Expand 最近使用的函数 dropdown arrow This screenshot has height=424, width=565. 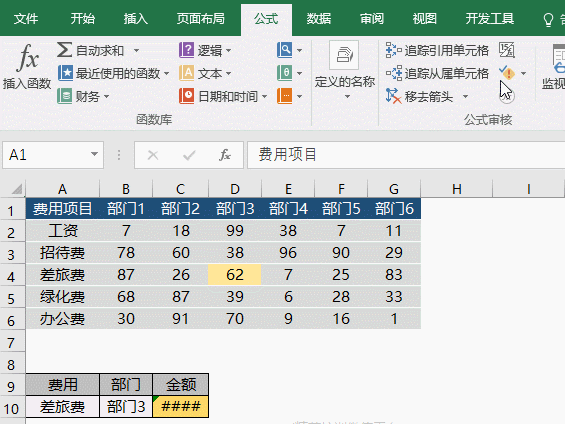point(166,73)
